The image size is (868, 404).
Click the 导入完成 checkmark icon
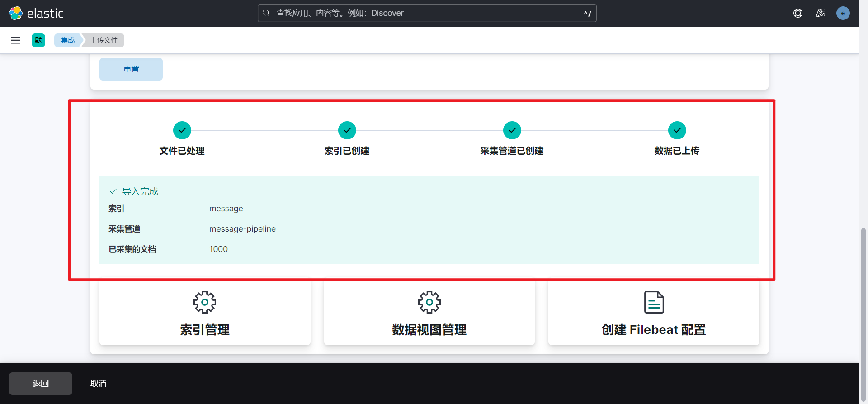[x=113, y=191]
